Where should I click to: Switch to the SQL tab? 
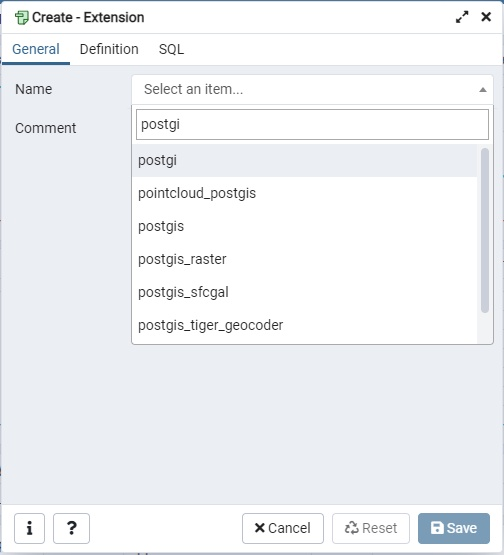pos(171,49)
